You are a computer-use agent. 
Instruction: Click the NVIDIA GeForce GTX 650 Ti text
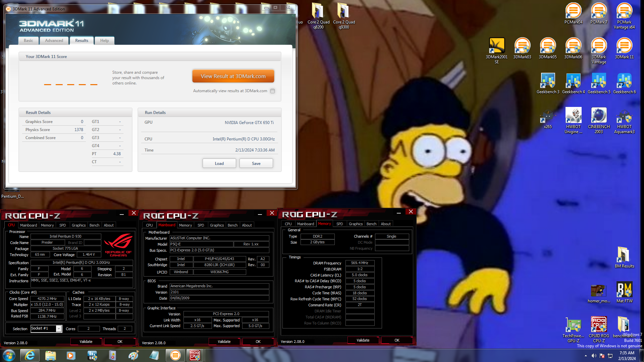(249, 123)
